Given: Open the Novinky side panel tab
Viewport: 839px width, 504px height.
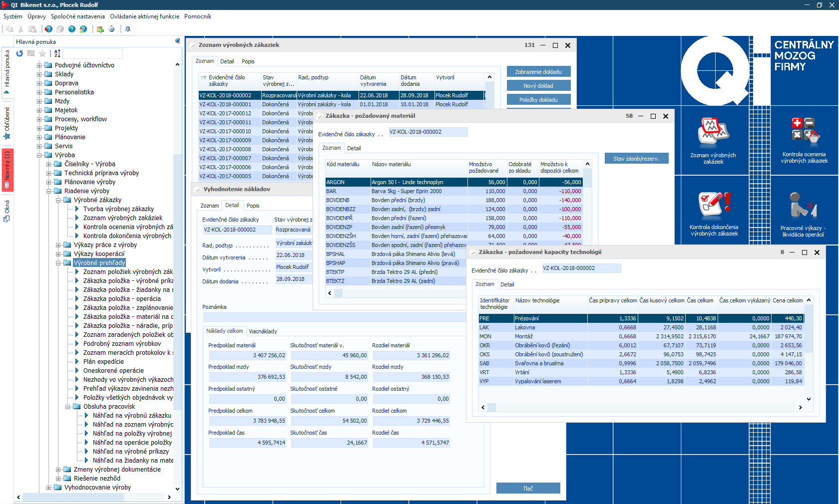Looking at the screenshot, I should pyautogui.click(x=7, y=170).
